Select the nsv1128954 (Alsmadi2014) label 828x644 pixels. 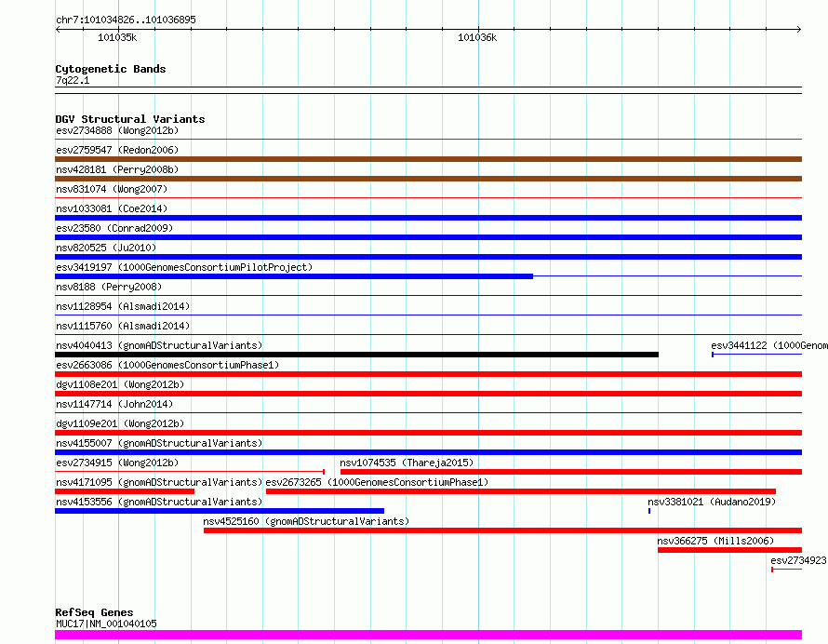pos(123,306)
